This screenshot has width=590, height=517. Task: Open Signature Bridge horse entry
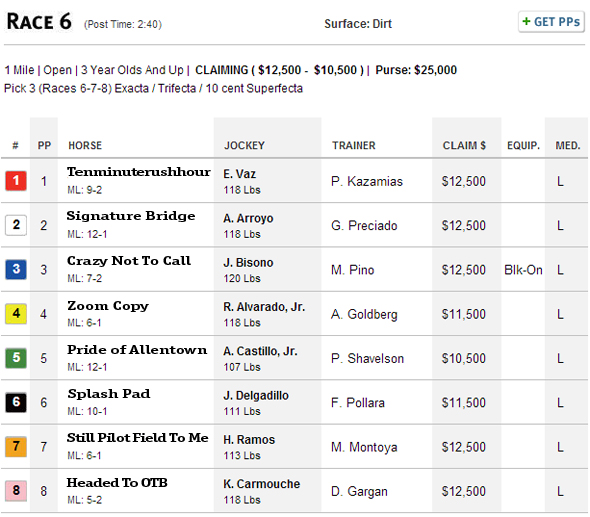click(x=131, y=216)
